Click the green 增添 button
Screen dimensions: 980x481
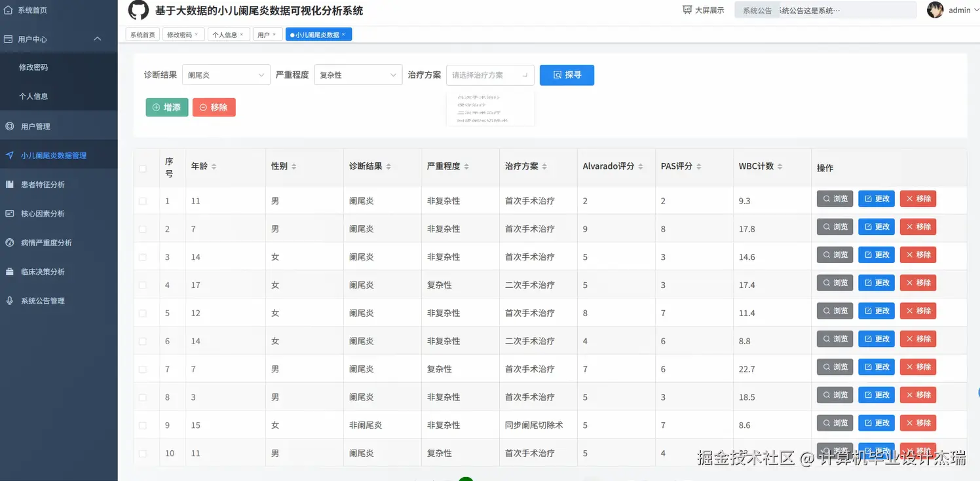click(x=167, y=107)
